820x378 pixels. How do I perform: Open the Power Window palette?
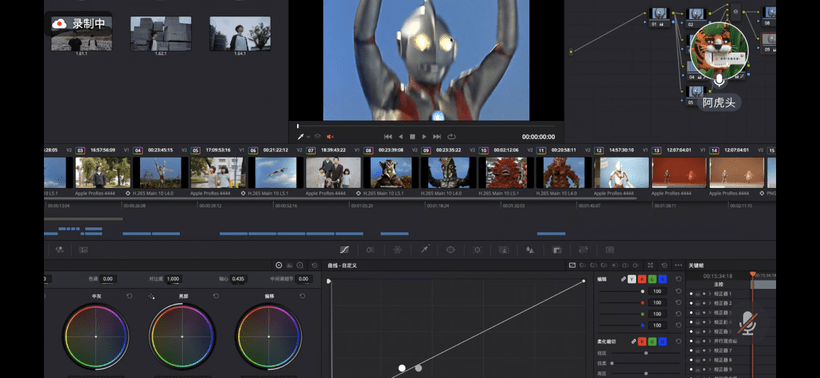[x=450, y=250]
